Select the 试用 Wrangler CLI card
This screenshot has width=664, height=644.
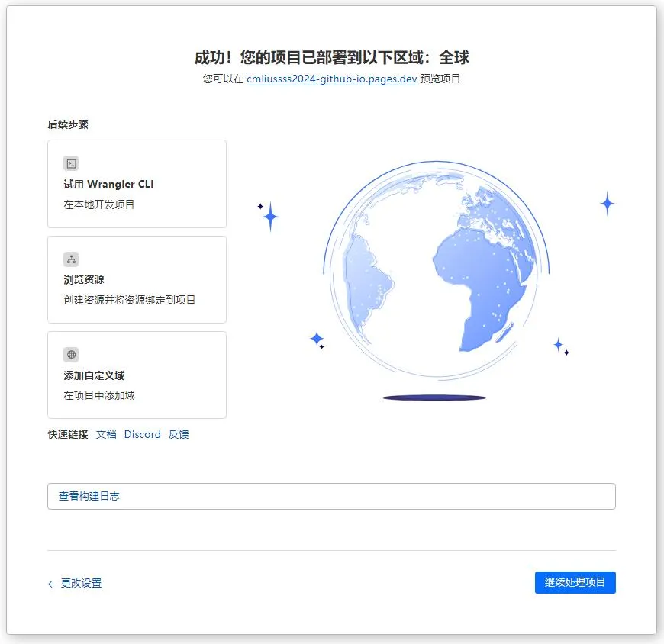click(137, 183)
